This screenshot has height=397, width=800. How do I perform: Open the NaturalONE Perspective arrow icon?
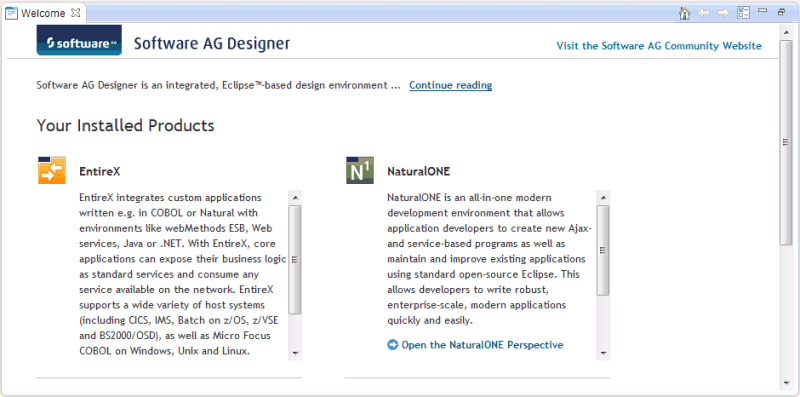[392, 345]
